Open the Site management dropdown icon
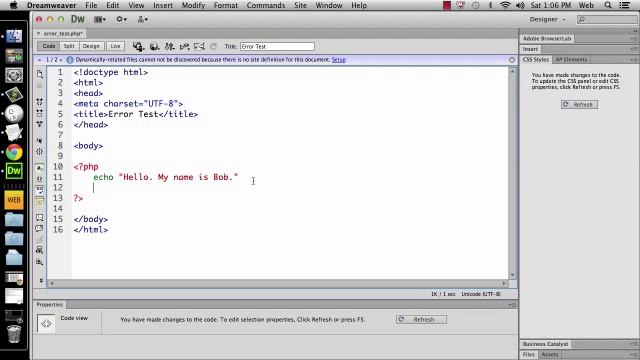The height and width of the screenshot is (360, 640). pos(142,19)
